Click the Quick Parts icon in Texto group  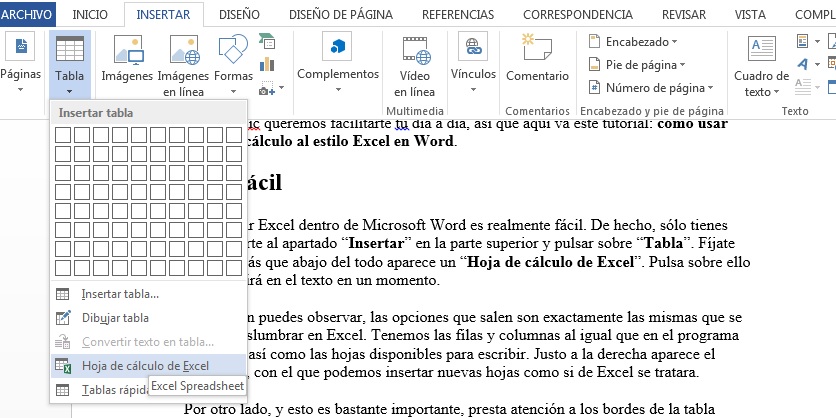point(802,41)
